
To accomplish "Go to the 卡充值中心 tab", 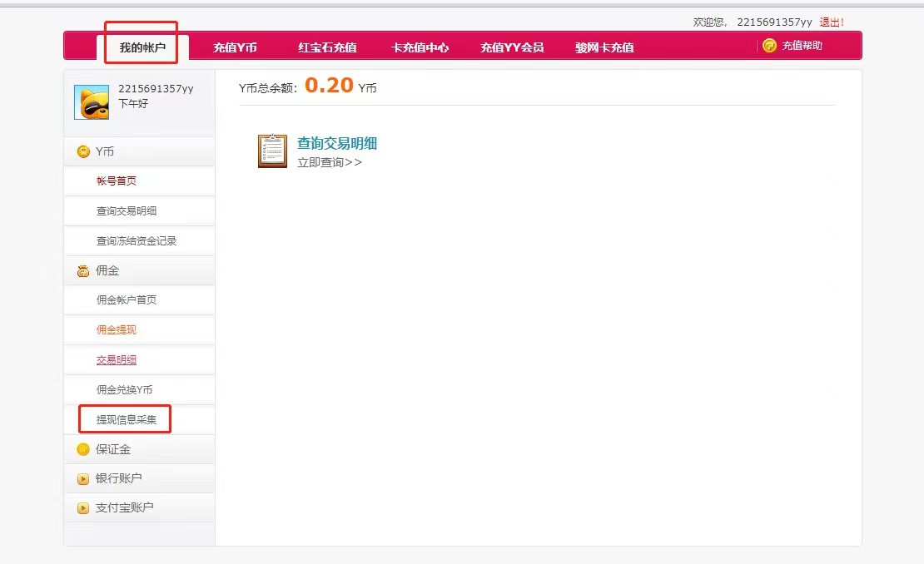I will click(x=420, y=47).
